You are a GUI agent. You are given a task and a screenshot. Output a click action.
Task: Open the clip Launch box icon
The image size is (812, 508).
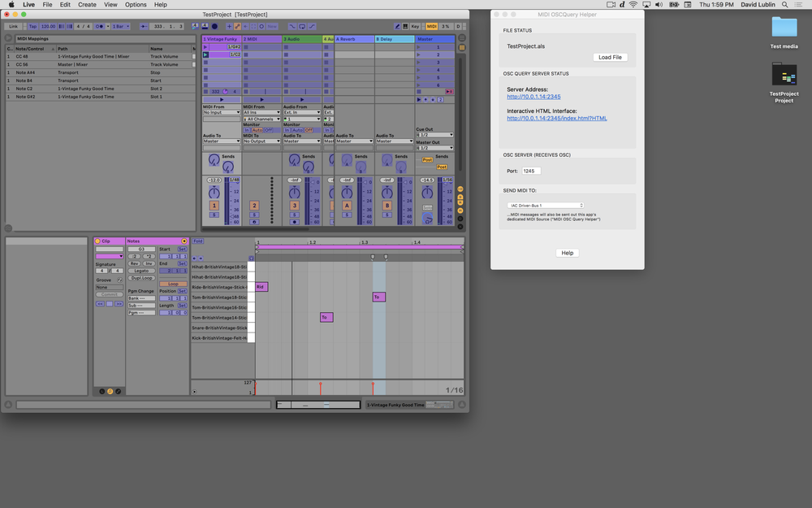pos(102,392)
